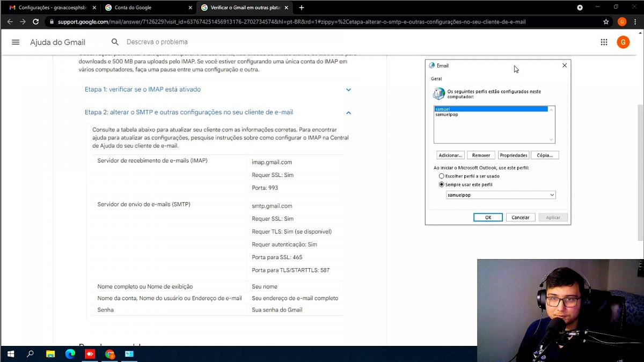Close the Email profiles dialog
644x362 pixels.
(564, 65)
